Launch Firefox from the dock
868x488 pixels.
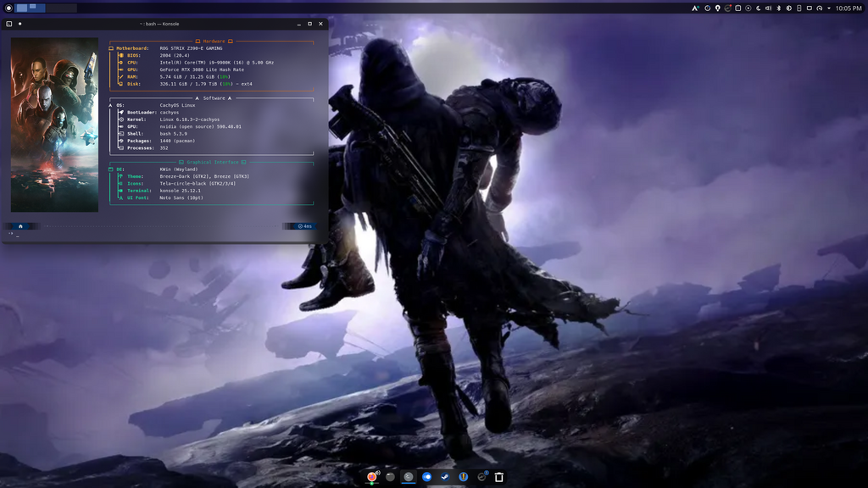pos(372,476)
